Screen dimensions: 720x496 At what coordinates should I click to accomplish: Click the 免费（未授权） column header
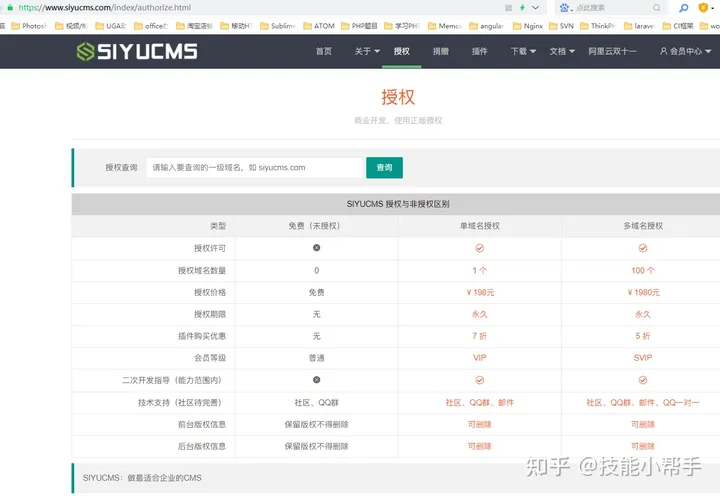pos(316,226)
